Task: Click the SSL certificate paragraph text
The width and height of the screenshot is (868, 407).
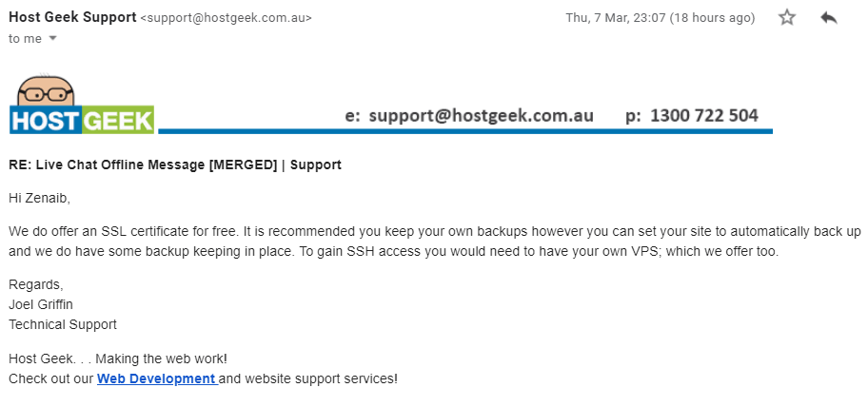Action: tap(435, 242)
